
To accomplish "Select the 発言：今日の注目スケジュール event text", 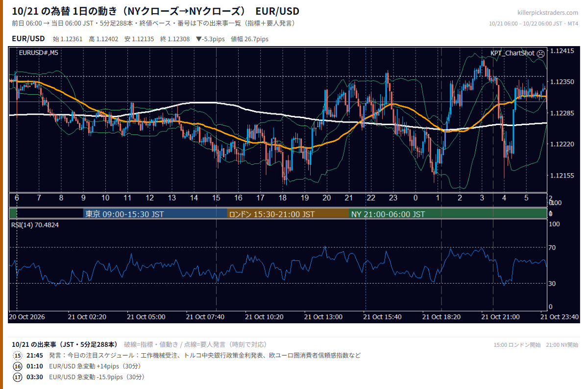I will tap(205, 356).
